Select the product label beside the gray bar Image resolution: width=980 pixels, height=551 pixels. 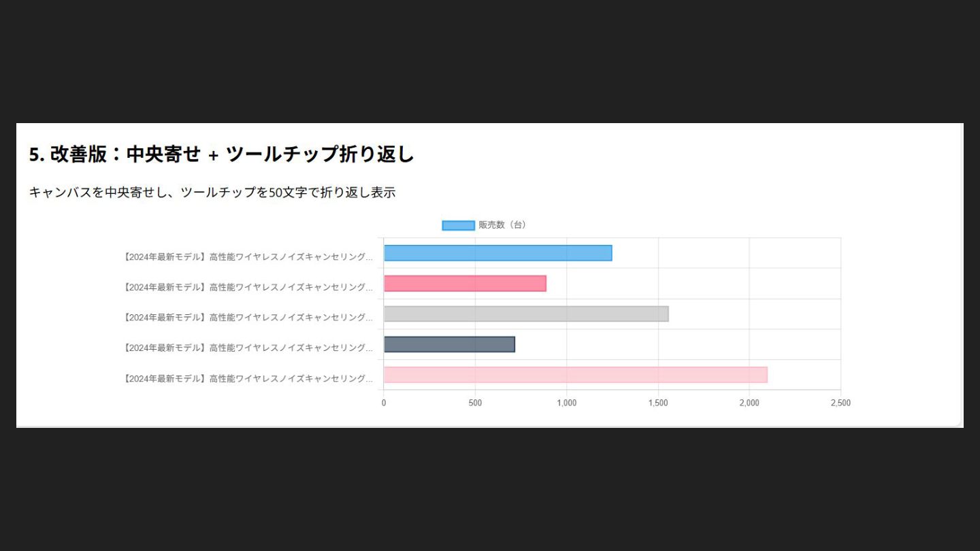pos(248,318)
